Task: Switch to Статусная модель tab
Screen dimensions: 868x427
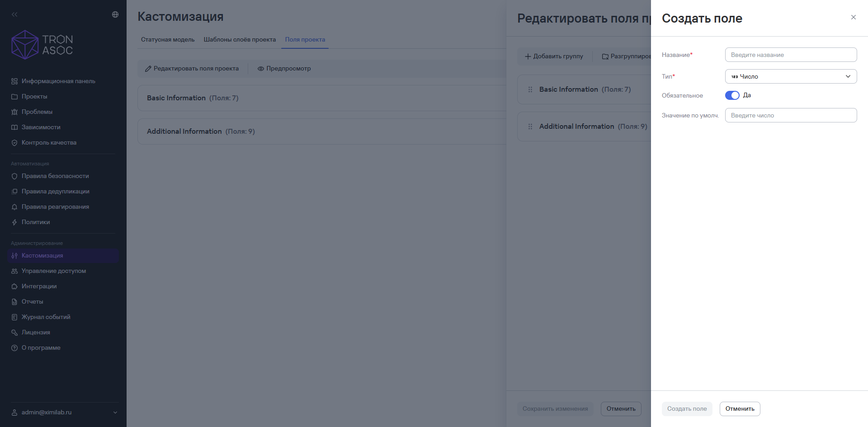Action: (x=168, y=40)
